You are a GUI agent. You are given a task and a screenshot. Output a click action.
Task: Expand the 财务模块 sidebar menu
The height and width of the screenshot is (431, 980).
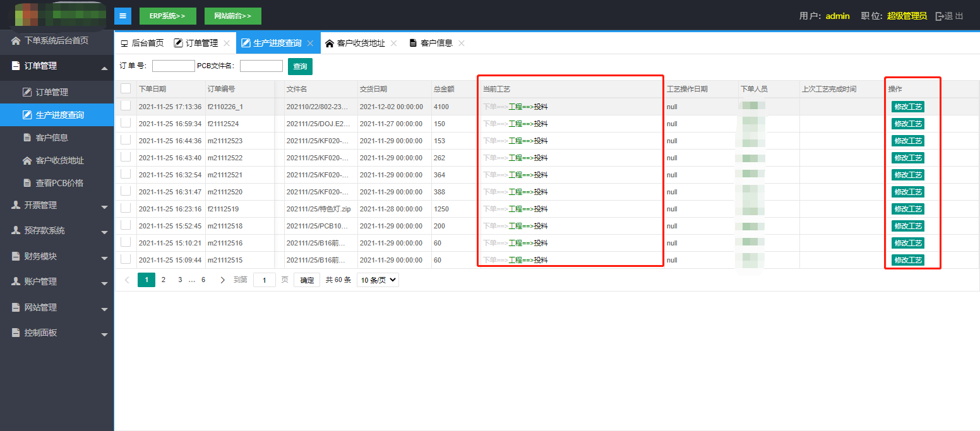point(57,256)
